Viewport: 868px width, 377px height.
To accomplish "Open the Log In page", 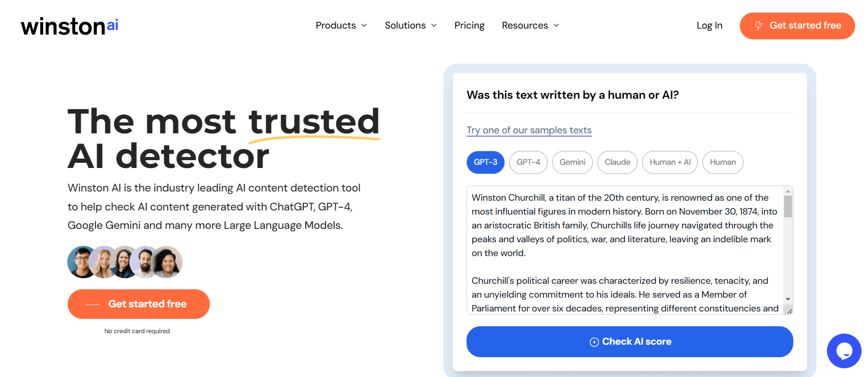I will 709,25.
